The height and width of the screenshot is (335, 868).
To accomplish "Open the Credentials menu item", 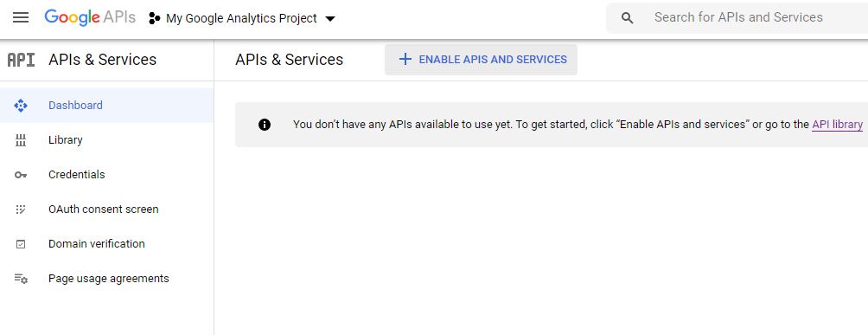I will tap(107, 175).
